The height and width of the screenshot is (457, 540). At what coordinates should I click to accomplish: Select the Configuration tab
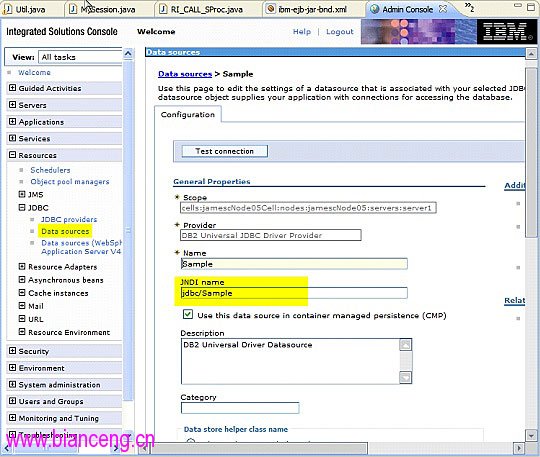pyautogui.click(x=188, y=114)
